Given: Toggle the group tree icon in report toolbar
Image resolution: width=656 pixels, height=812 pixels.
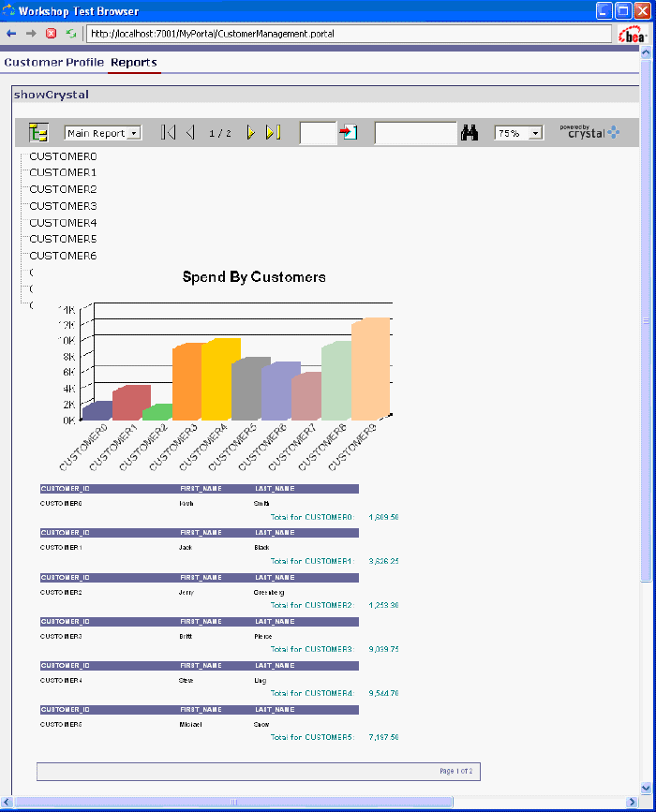Looking at the screenshot, I should tap(38, 133).
